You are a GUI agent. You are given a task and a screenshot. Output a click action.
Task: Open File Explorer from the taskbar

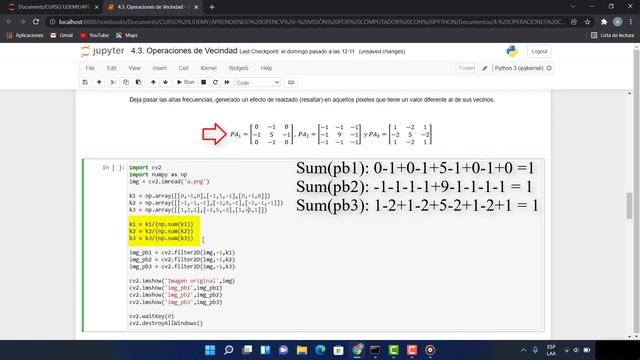coord(302,350)
